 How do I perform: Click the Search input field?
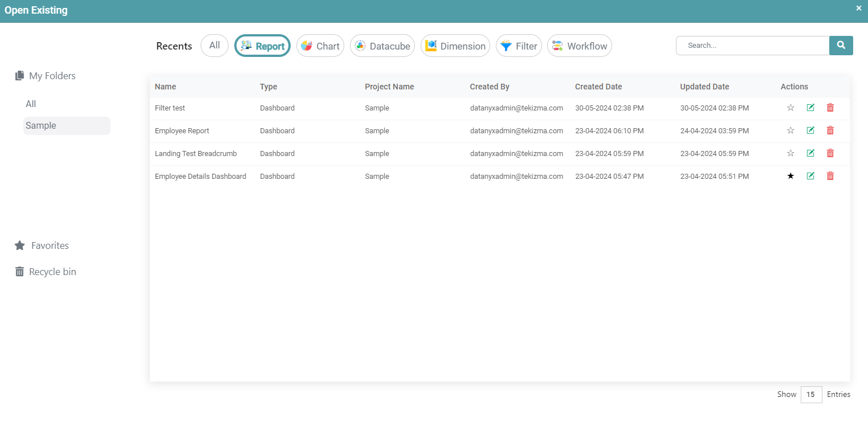[752, 46]
